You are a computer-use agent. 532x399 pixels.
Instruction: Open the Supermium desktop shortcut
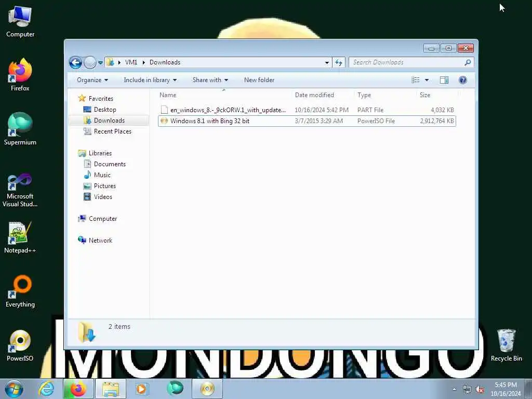coord(20,129)
